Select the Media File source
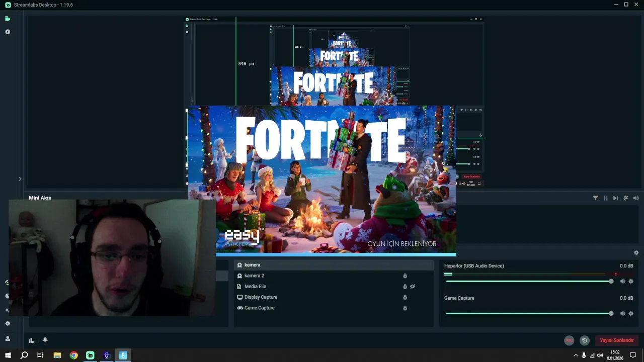The height and width of the screenshot is (362, 644). coord(334,287)
